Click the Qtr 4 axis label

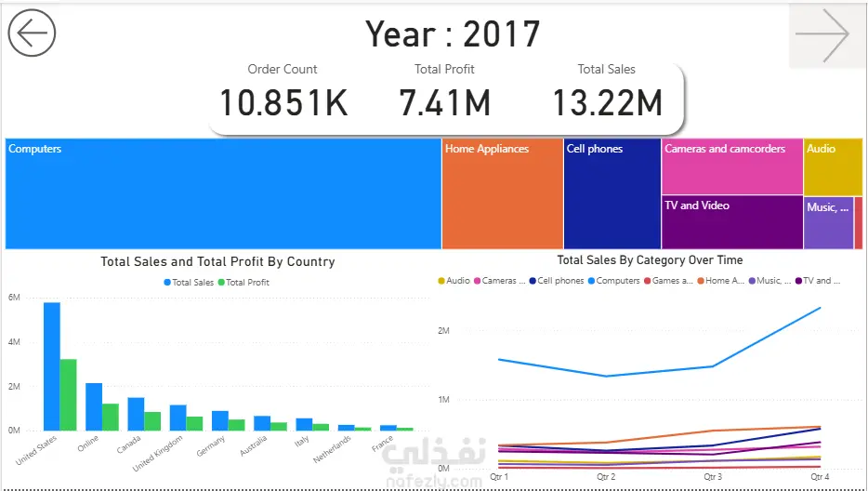click(820, 477)
